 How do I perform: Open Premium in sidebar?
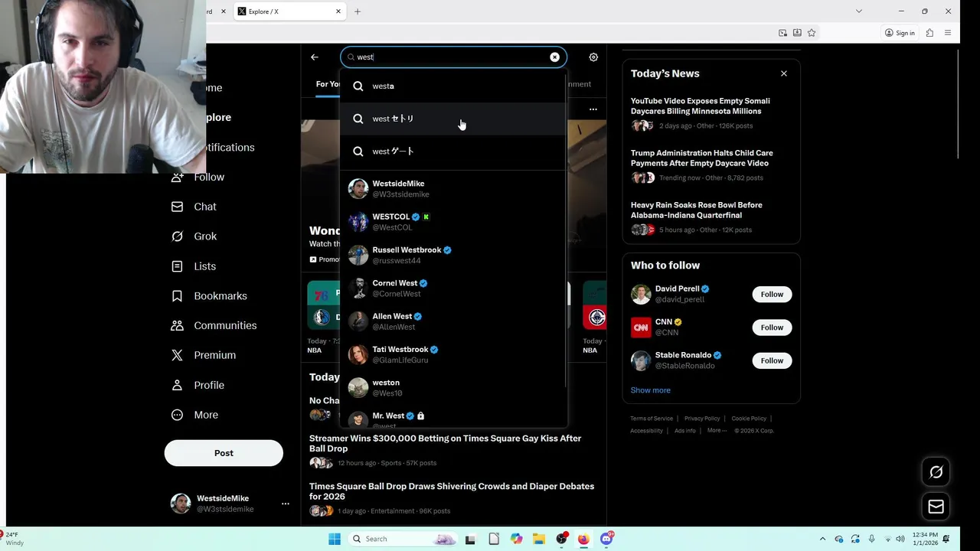pos(203,355)
